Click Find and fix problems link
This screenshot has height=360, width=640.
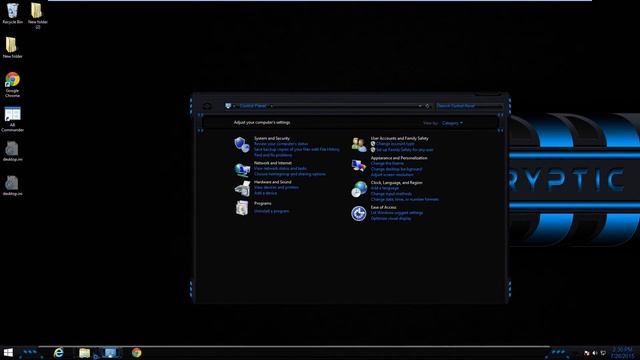[x=273, y=155]
